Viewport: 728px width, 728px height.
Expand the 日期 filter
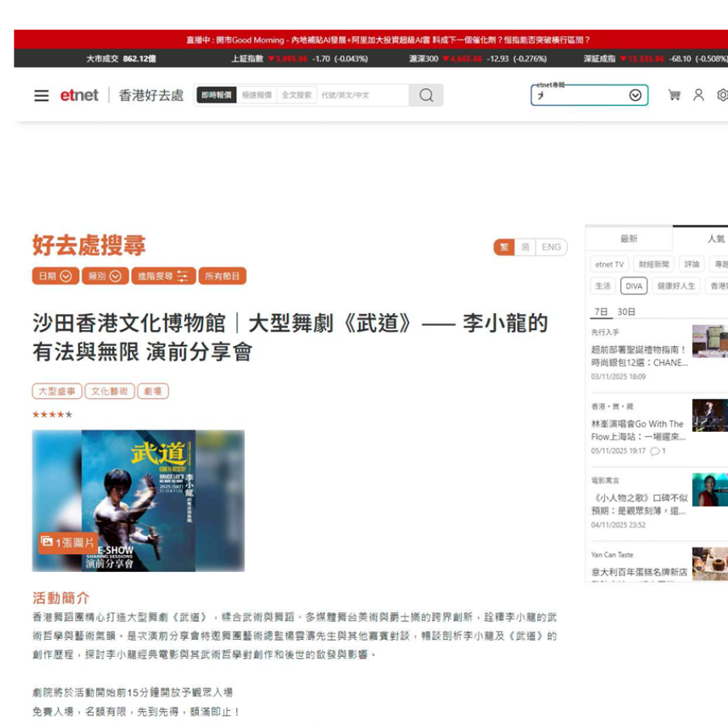pos(55,277)
